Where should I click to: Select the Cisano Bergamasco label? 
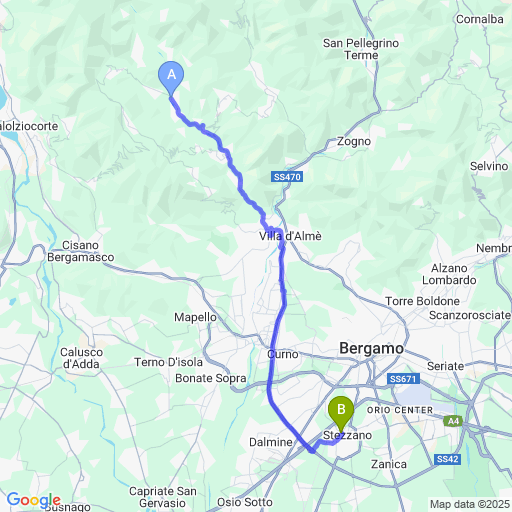[81, 251]
